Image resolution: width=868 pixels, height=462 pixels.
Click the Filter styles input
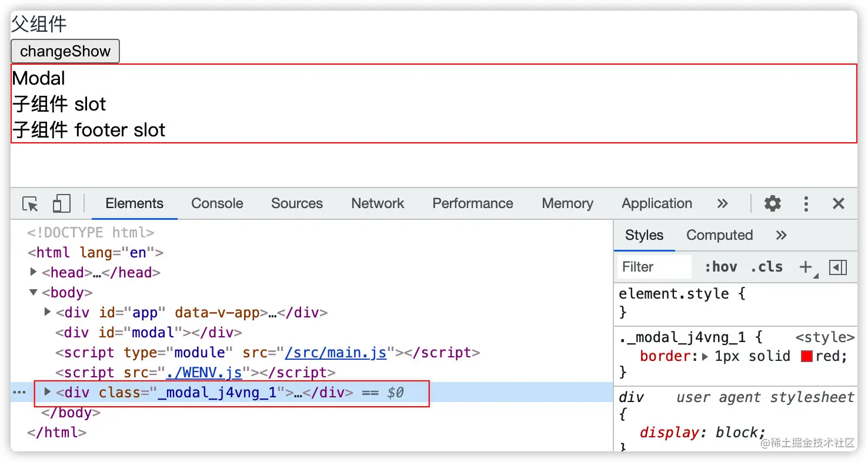point(655,267)
